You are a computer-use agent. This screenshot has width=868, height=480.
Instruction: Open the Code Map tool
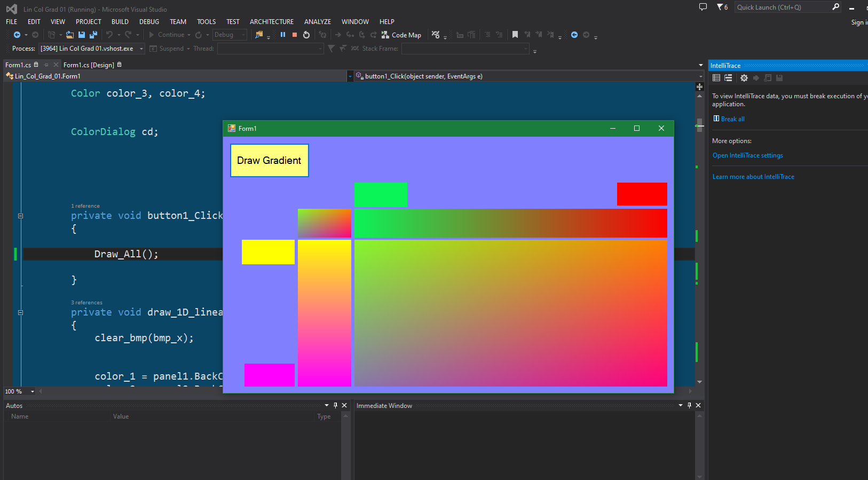tap(401, 35)
